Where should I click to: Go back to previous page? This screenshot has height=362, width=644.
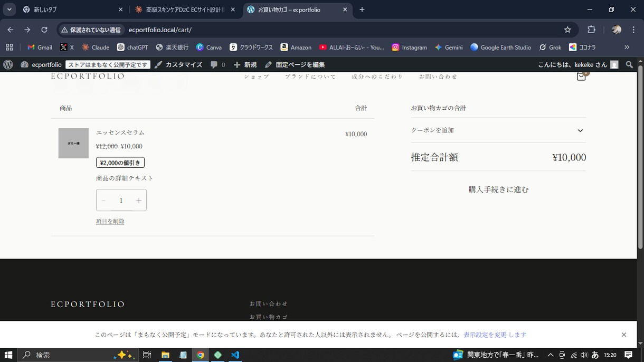[x=11, y=30]
